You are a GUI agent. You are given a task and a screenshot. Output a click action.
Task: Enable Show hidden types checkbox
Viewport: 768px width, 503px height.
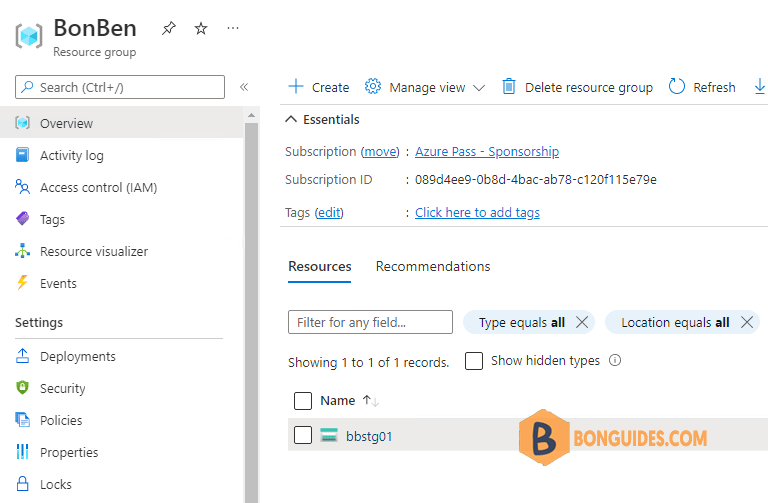(474, 361)
